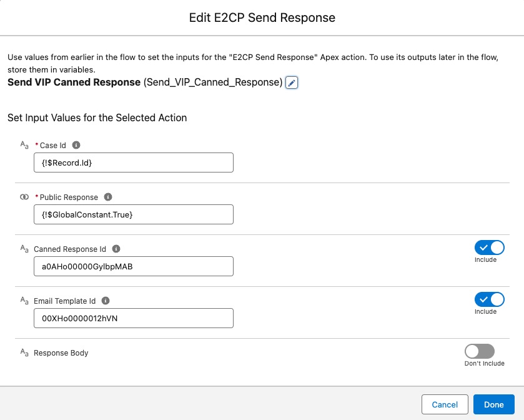524x420 pixels.
Task: Click the boolean type icon left of Public Response
Action: (x=24, y=197)
